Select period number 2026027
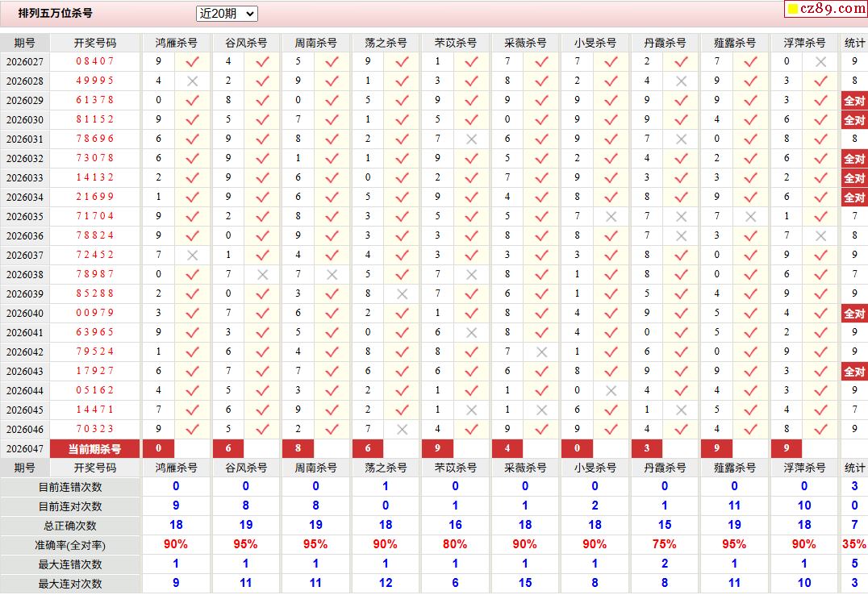Image resolution: width=868 pixels, height=595 pixels. (25, 62)
